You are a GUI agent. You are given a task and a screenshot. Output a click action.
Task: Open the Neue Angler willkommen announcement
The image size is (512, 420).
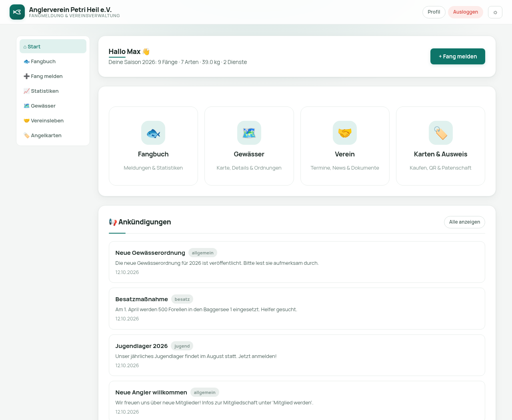(297, 400)
